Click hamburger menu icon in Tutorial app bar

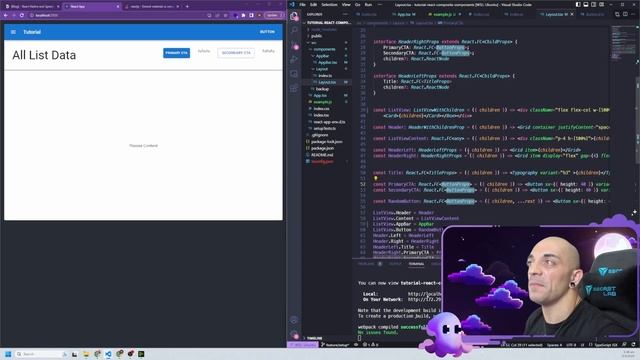pyautogui.click(x=13, y=32)
